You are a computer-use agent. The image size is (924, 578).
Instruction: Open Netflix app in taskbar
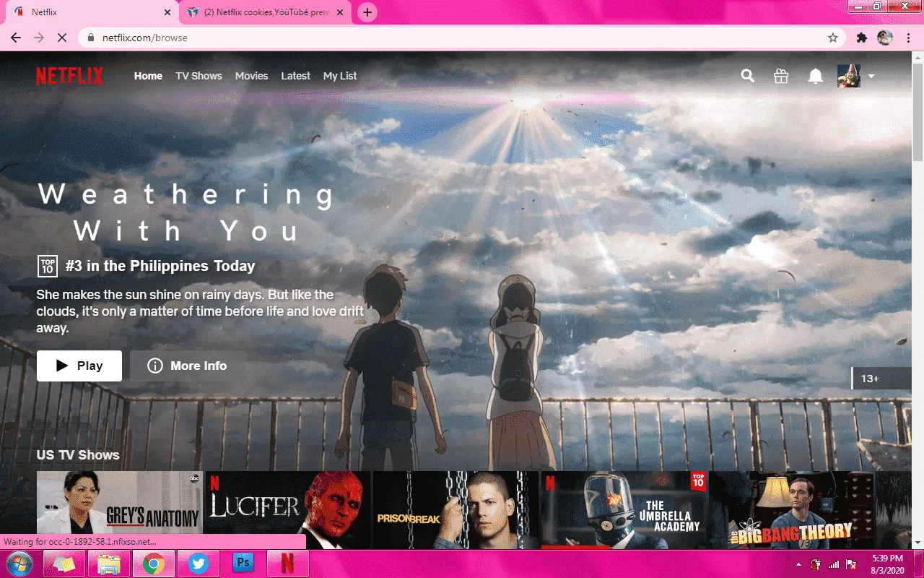[288, 564]
